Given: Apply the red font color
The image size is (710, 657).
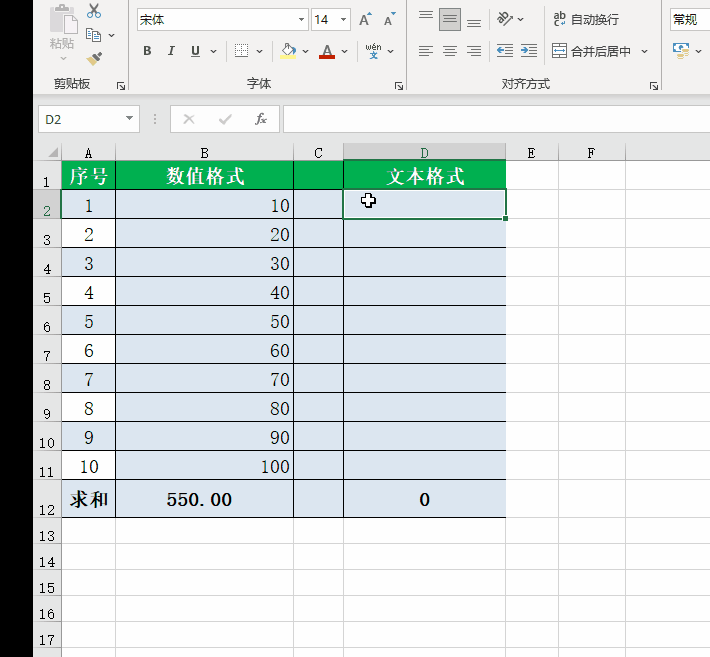Looking at the screenshot, I should coord(327,51).
